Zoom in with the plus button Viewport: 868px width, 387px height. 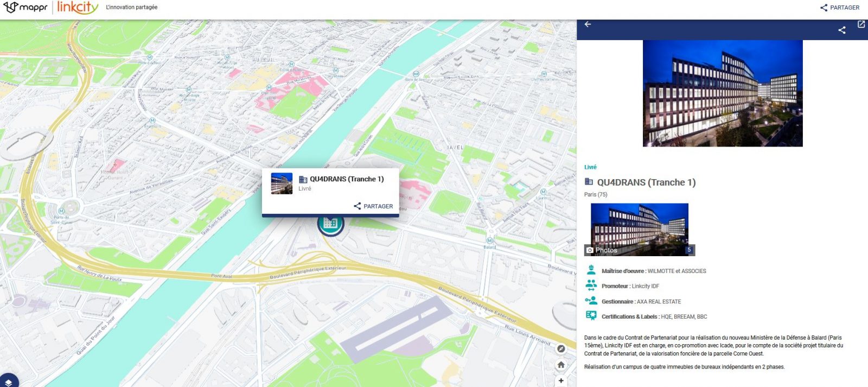561,380
